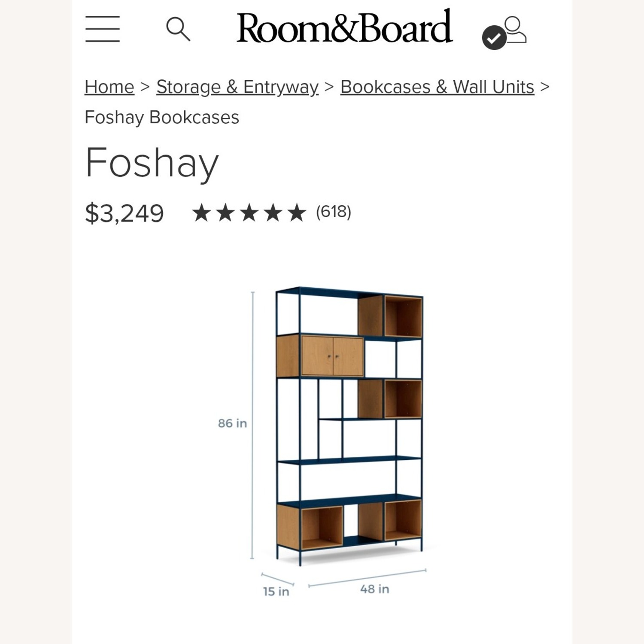Toggle the second rating star
The image size is (644, 644).
pos(225,213)
